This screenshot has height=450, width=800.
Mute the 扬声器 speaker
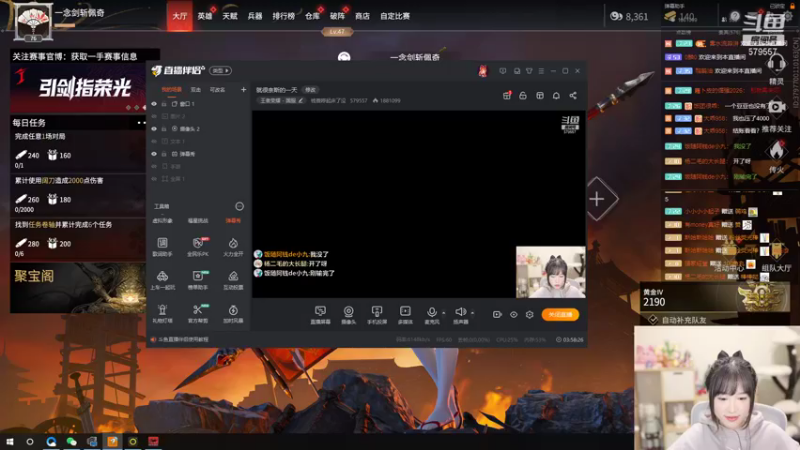pos(460,315)
